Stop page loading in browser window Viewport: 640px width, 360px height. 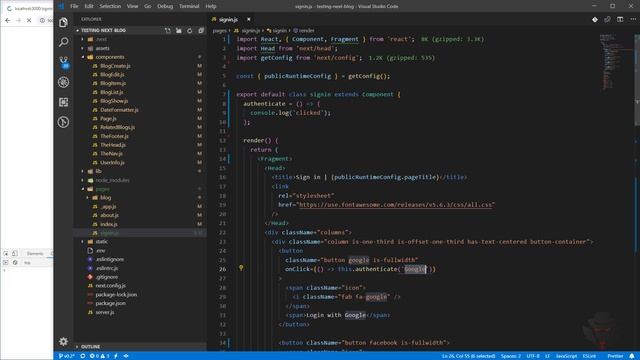29,20
